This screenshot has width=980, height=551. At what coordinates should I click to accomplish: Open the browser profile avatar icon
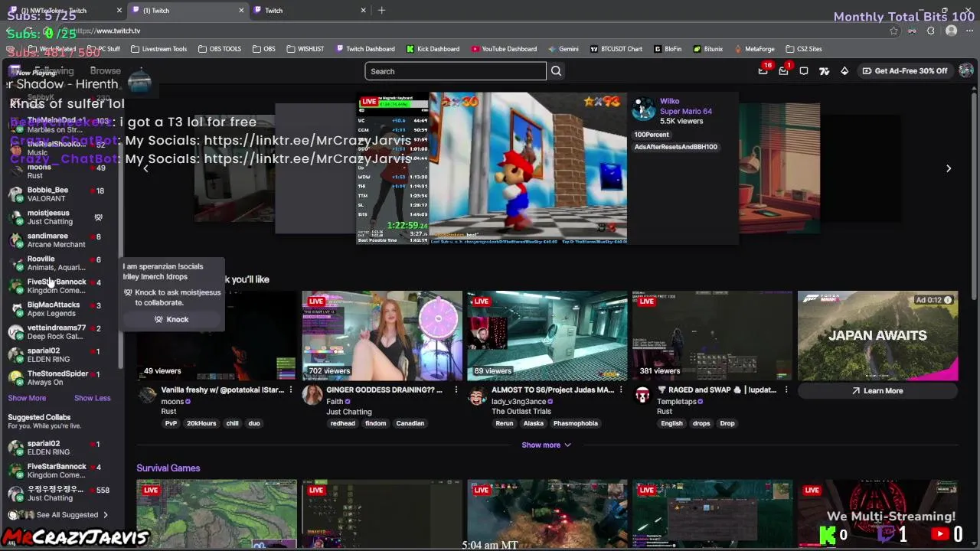951,31
